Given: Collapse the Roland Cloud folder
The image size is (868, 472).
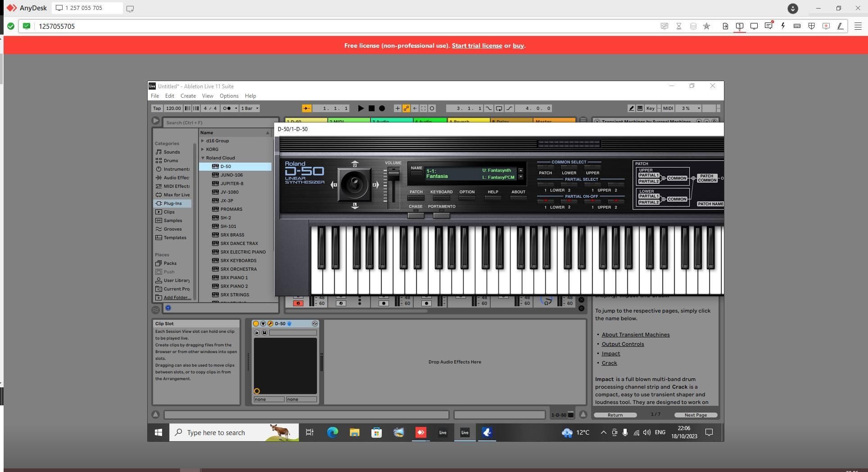Looking at the screenshot, I should click(x=203, y=158).
